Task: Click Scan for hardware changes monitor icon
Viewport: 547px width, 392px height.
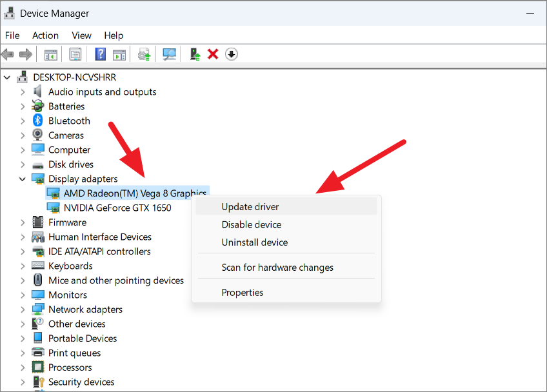Action: pos(170,54)
